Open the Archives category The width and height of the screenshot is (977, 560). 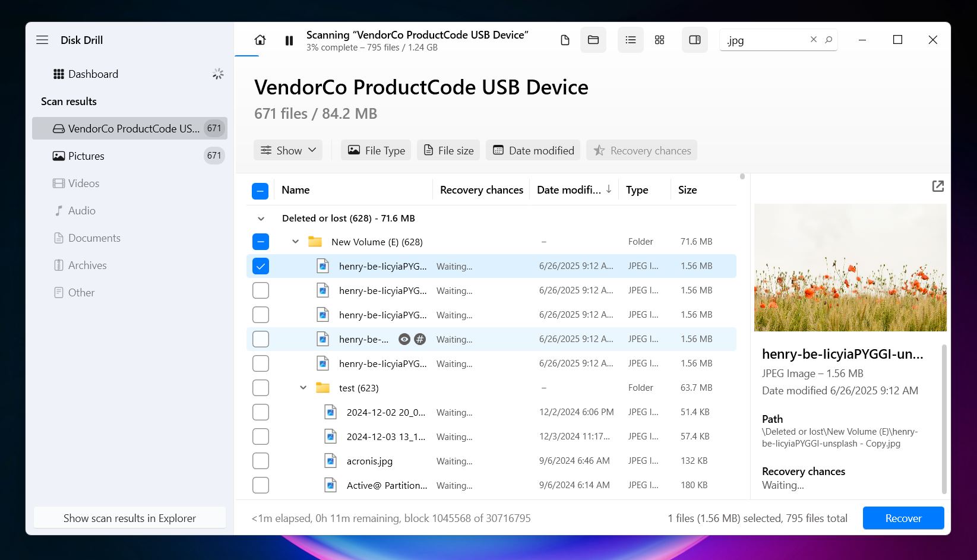click(x=129, y=265)
